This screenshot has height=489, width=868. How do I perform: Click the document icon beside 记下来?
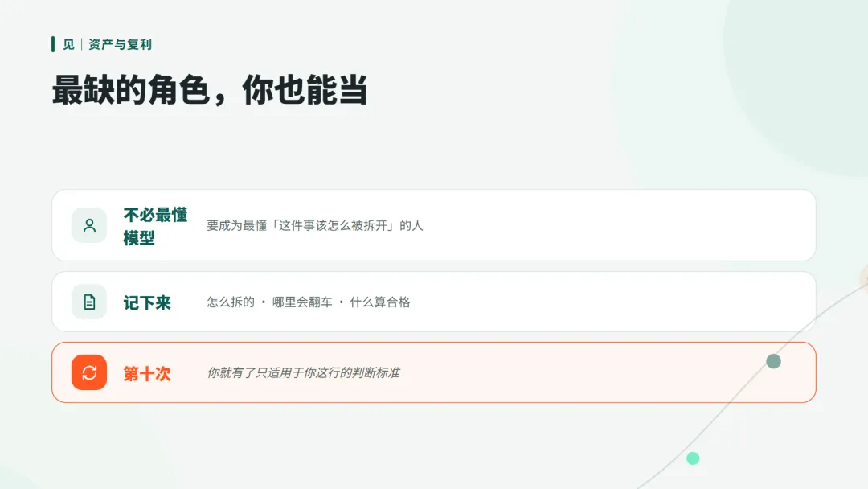(89, 302)
